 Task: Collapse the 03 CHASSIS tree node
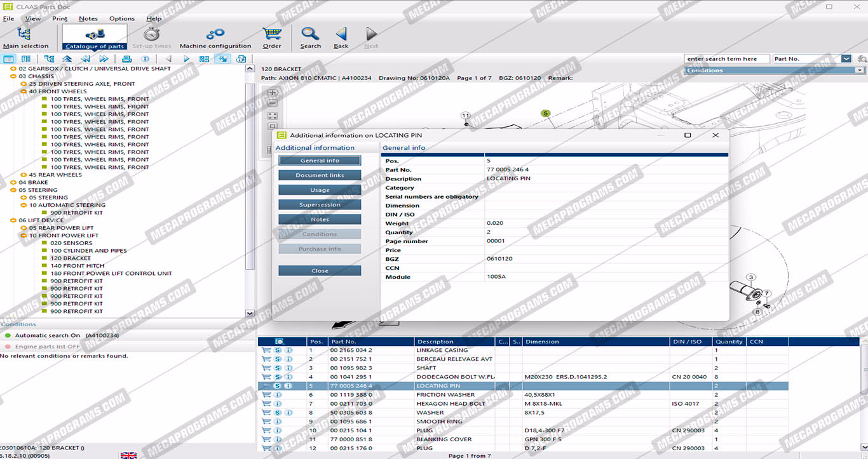tap(14, 76)
